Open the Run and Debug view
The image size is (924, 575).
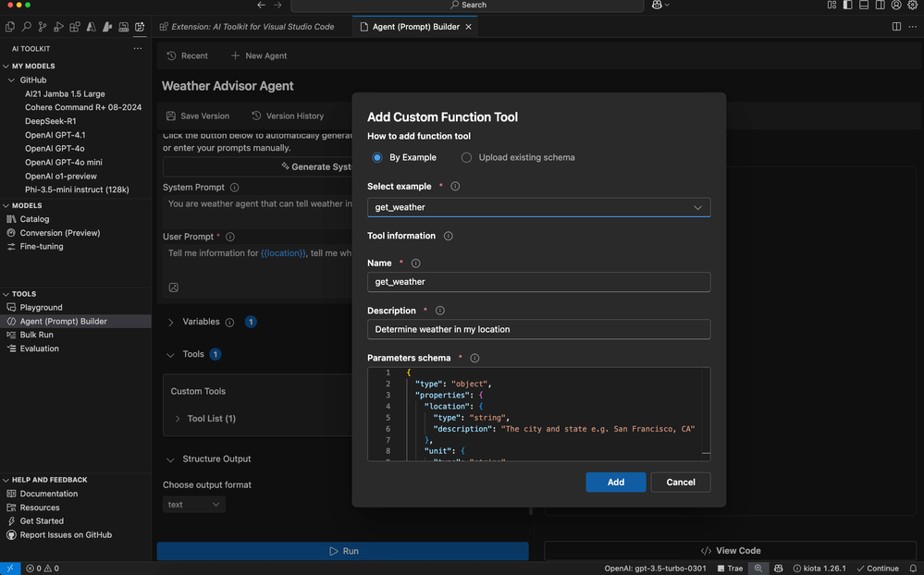[x=58, y=27]
